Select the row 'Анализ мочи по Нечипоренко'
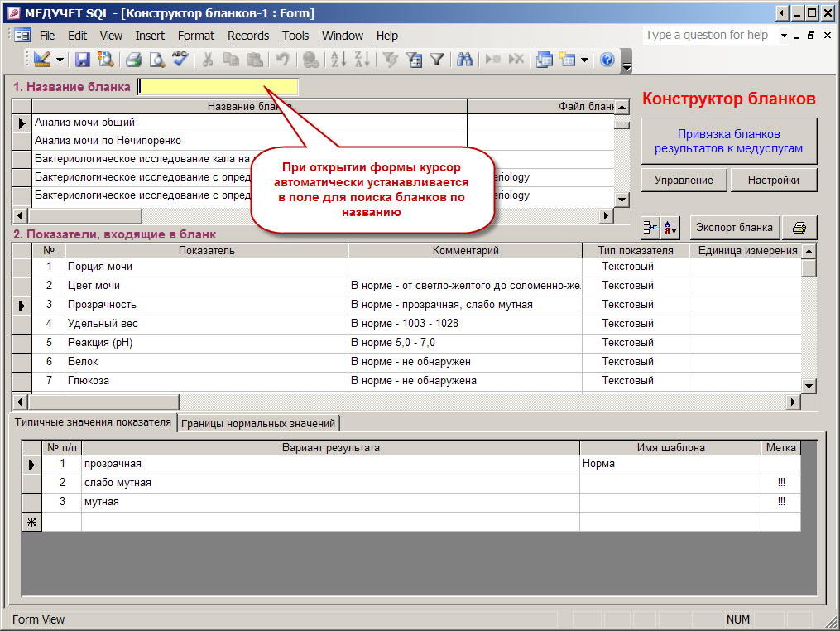Image resolution: width=840 pixels, height=631 pixels. click(x=250, y=141)
